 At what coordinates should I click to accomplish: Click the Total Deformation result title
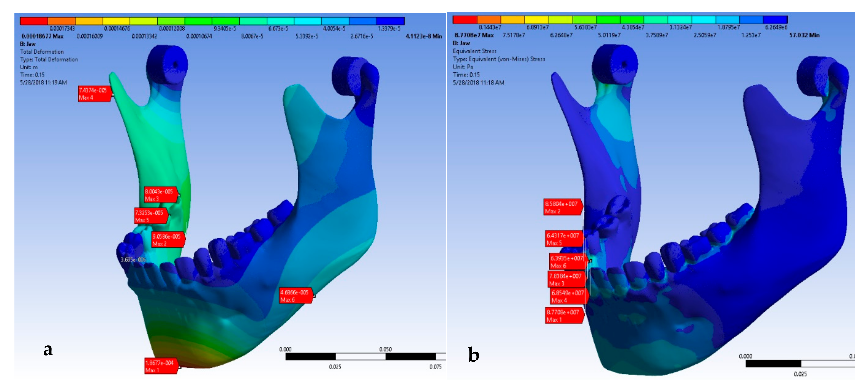tap(42, 52)
